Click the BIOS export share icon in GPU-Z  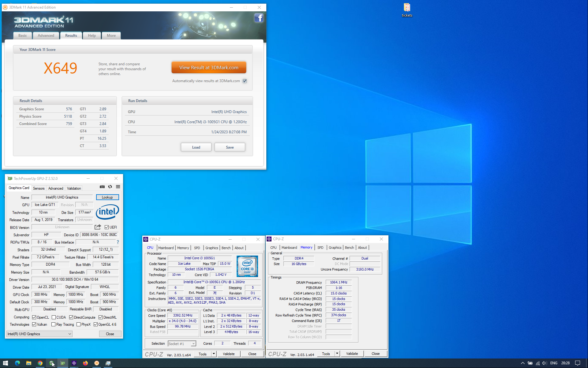point(98,227)
